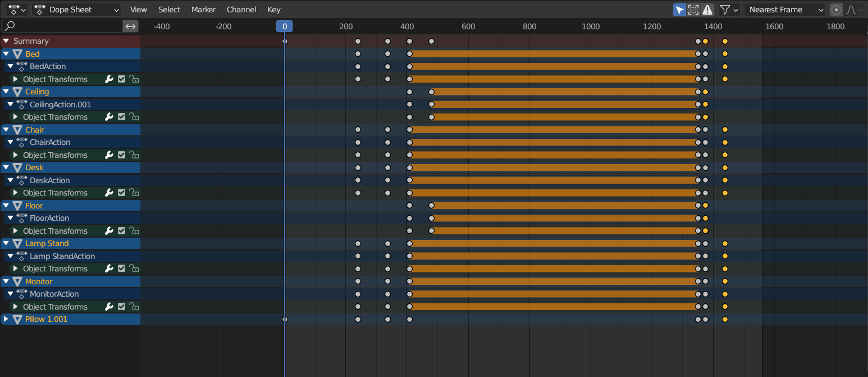
Task: Select the Lamp Stand object channel
Action: pyautogui.click(x=47, y=243)
